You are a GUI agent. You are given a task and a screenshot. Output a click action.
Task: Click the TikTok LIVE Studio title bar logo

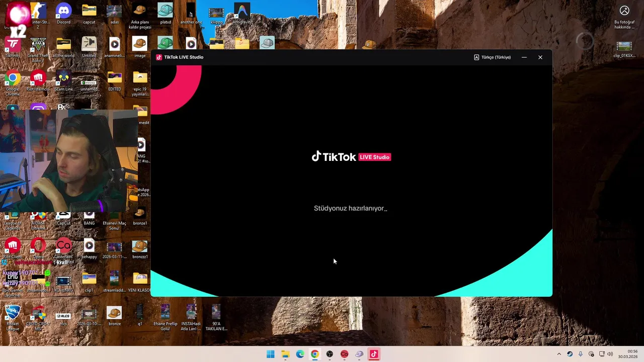pos(159,57)
